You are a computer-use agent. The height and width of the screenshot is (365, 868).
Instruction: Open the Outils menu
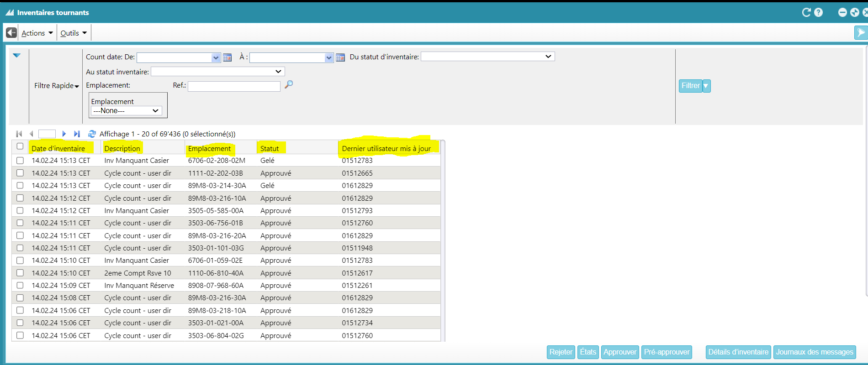click(74, 33)
